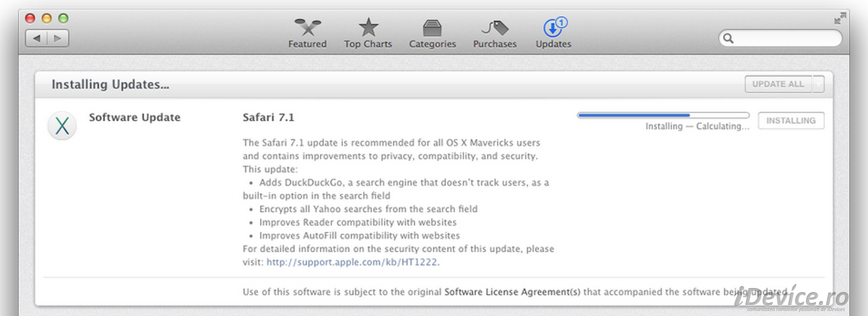Click the OS X Software Update icon
The width and height of the screenshot is (868, 316).
click(62, 125)
